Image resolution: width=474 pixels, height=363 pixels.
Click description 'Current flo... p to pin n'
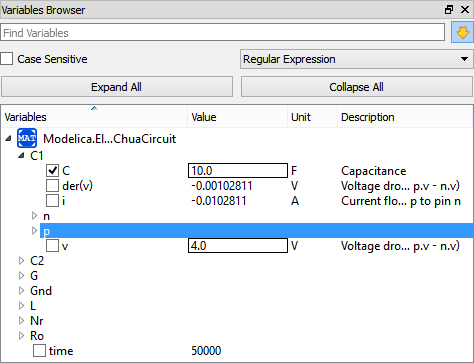tap(401, 201)
